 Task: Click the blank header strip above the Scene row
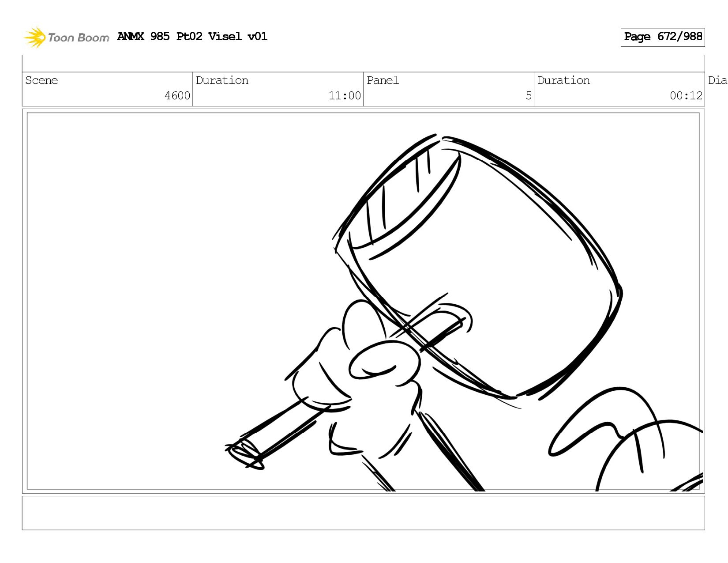pos(363,64)
